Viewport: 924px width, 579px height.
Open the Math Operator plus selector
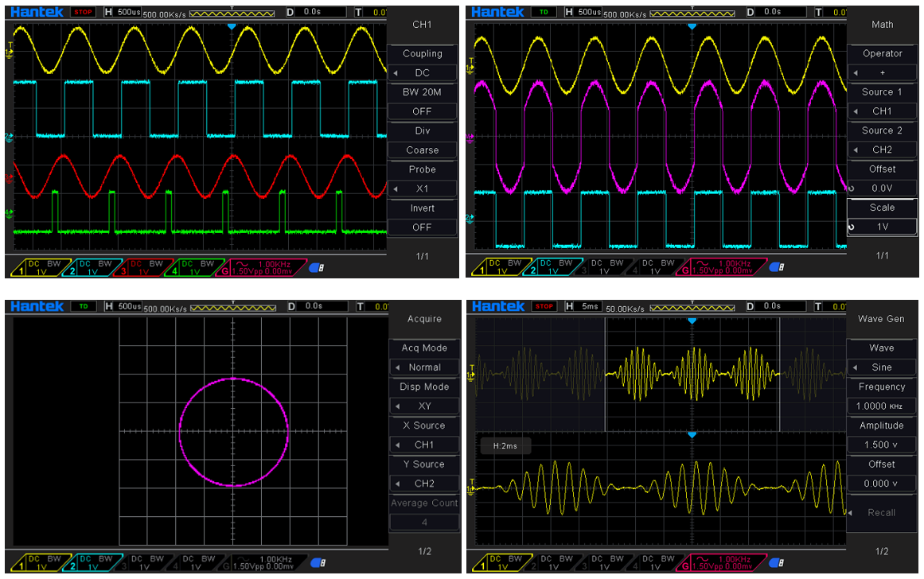click(x=882, y=73)
